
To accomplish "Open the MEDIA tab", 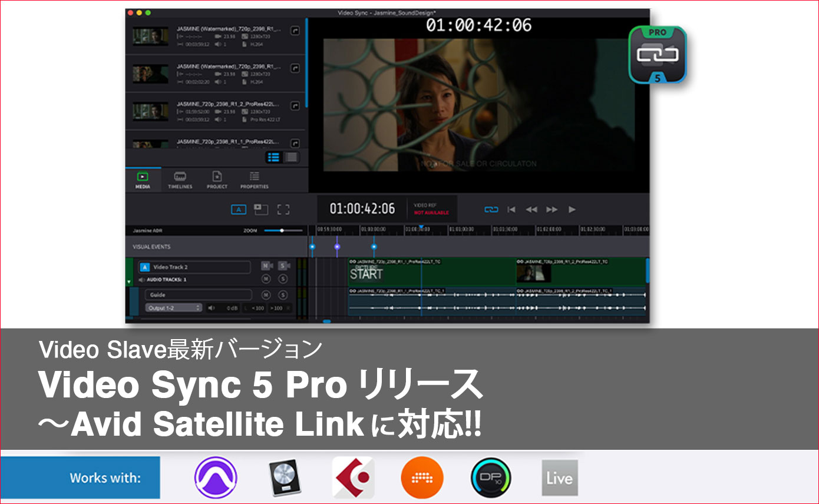I will [143, 180].
